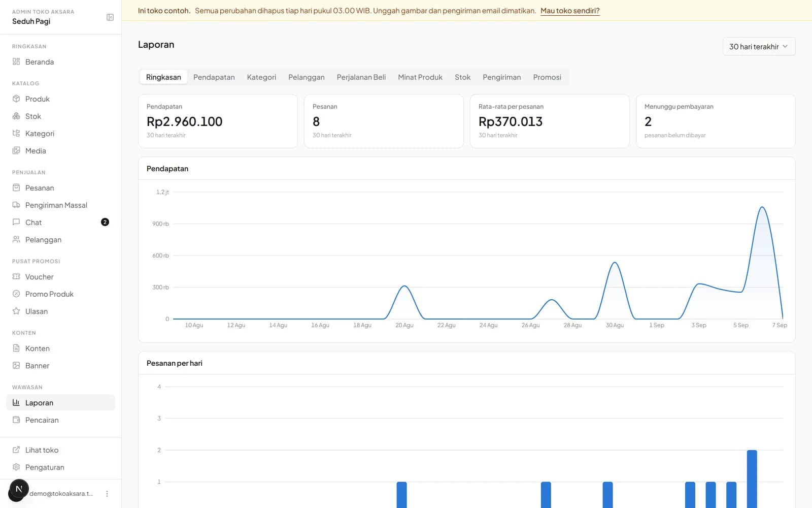Click the Media image icon
Screen dimensions: 812x508
pyautogui.click(x=16, y=150)
